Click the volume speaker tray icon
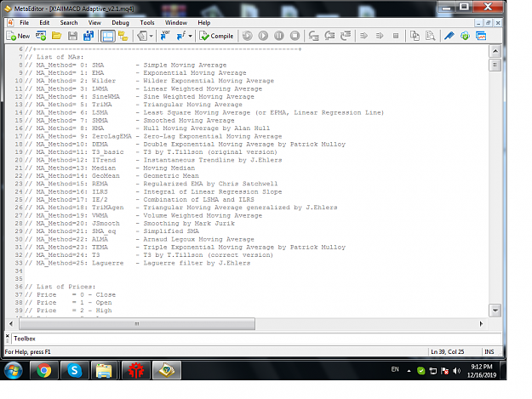The width and height of the screenshot is (532, 399). (x=457, y=371)
